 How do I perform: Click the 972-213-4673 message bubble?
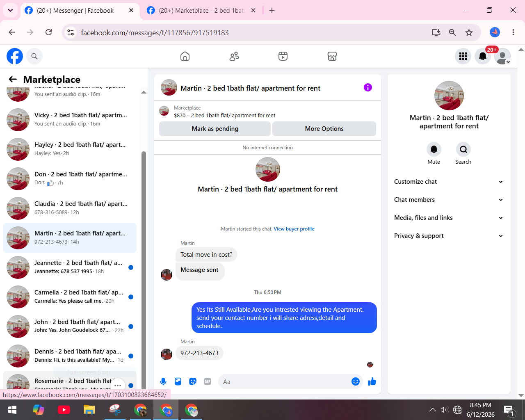coord(199,353)
